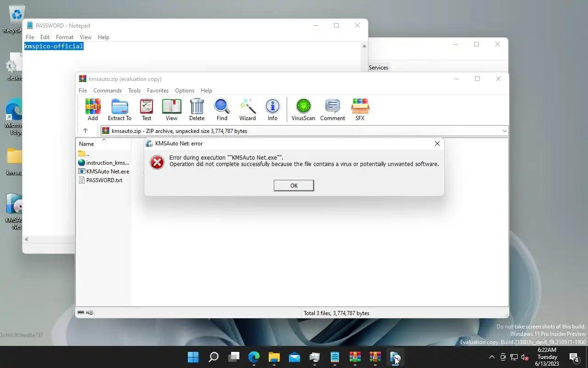Viewport: 588px width, 368px height.
Task: Open Notepad's Help menu
Action: [x=103, y=37]
